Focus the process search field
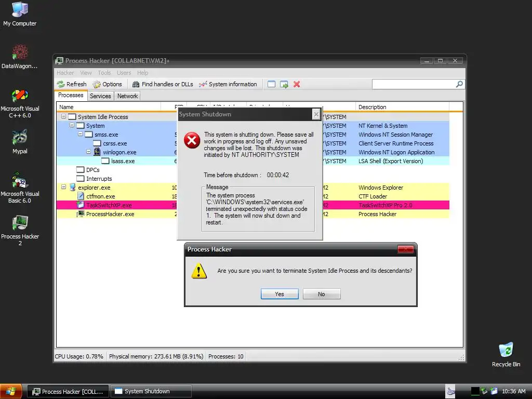Image resolution: width=532 pixels, height=399 pixels. click(414, 84)
